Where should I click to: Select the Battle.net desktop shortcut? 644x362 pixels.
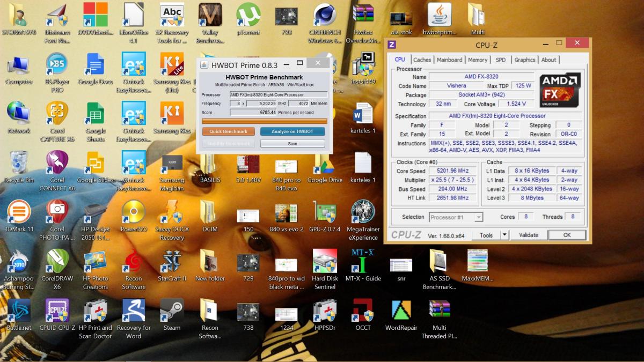[x=19, y=315]
